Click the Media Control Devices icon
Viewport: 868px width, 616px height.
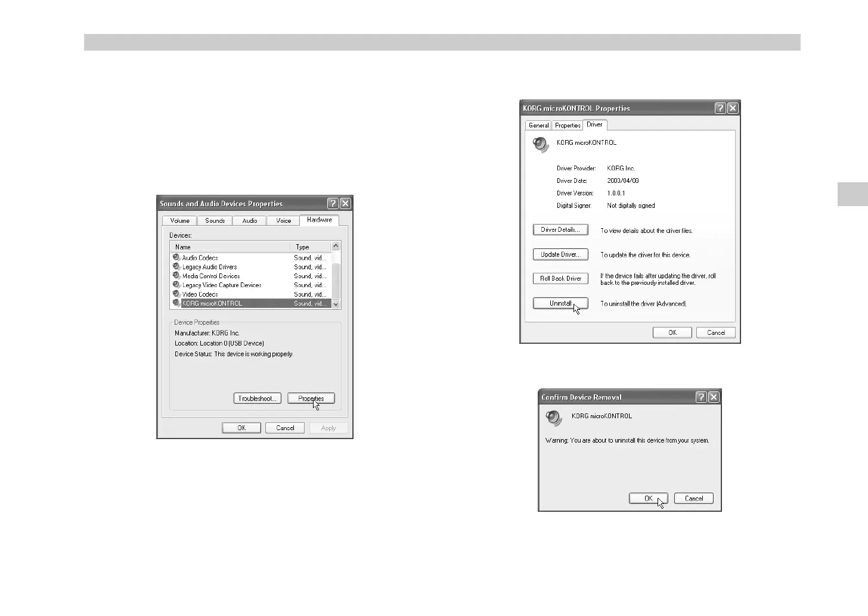(x=176, y=276)
